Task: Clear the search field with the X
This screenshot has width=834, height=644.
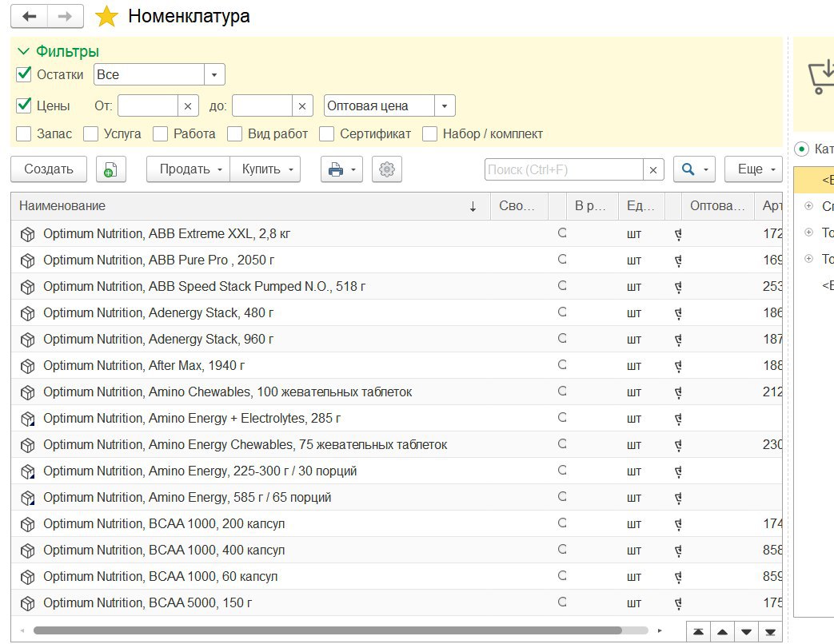Action: tap(653, 170)
